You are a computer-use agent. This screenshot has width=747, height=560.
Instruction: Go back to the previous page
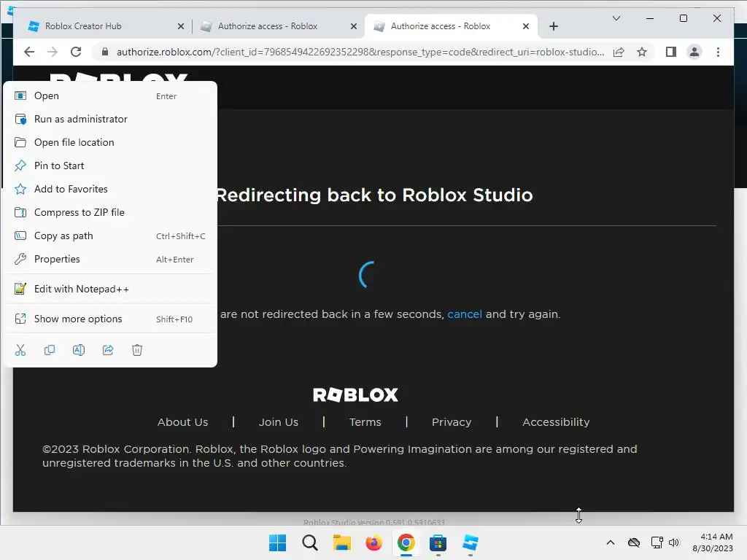(x=29, y=52)
